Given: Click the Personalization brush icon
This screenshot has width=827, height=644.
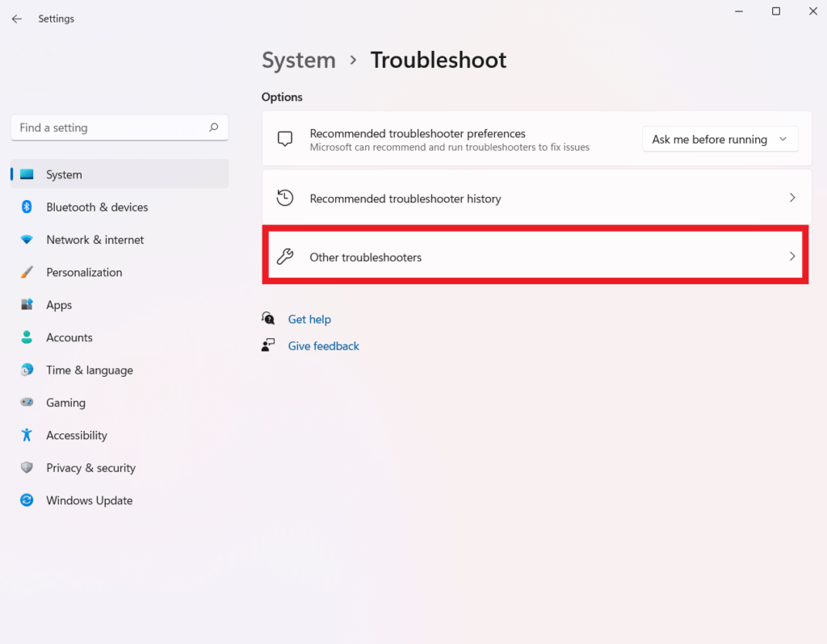Looking at the screenshot, I should [27, 272].
